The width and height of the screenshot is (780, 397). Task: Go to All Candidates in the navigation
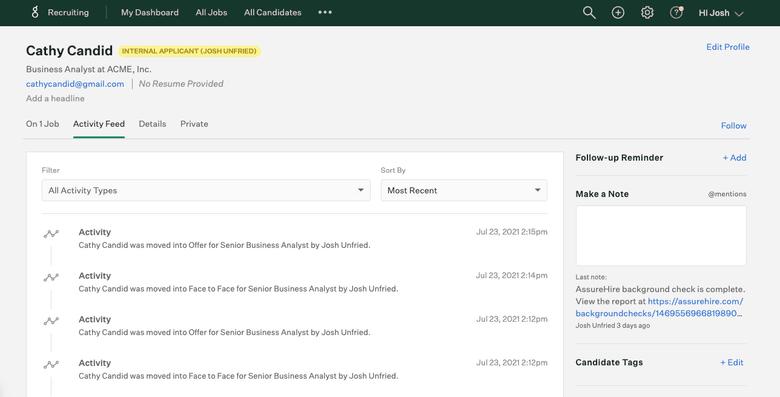(x=273, y=12)
